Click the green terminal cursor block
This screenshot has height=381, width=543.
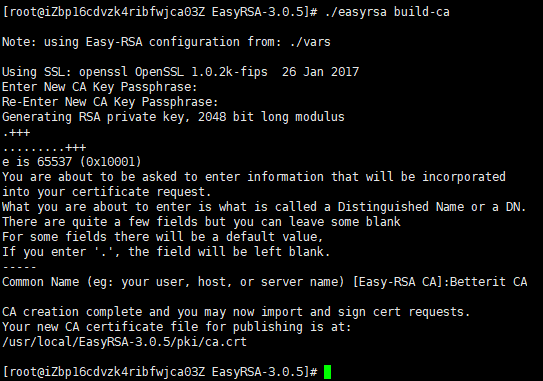pos(328,372)
